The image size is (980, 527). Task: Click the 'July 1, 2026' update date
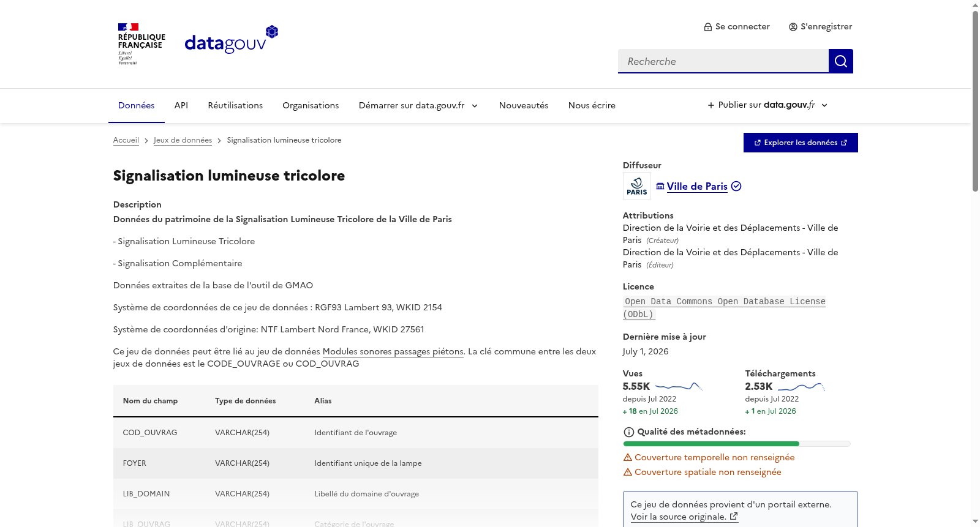[x=646, y=351]
